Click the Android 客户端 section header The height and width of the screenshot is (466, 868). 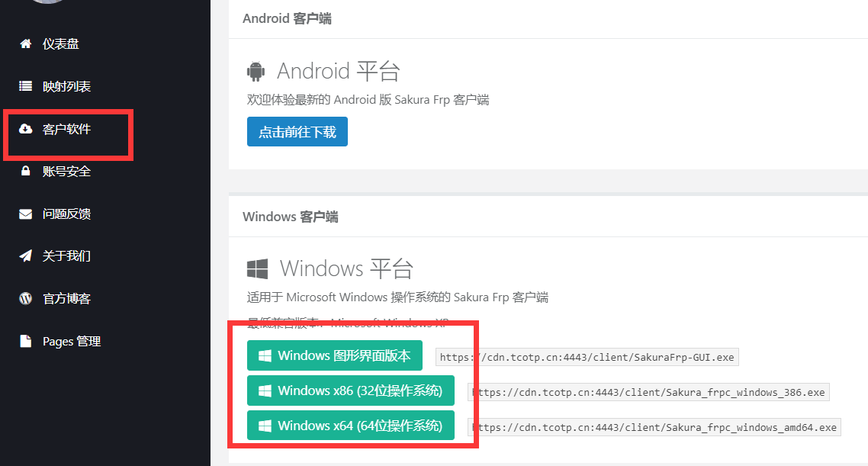[287, 18]
